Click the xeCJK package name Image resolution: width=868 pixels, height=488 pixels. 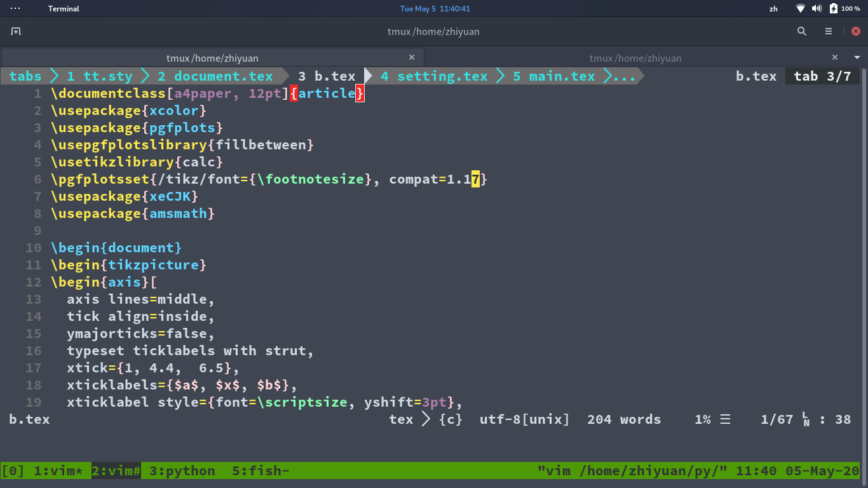170,196
